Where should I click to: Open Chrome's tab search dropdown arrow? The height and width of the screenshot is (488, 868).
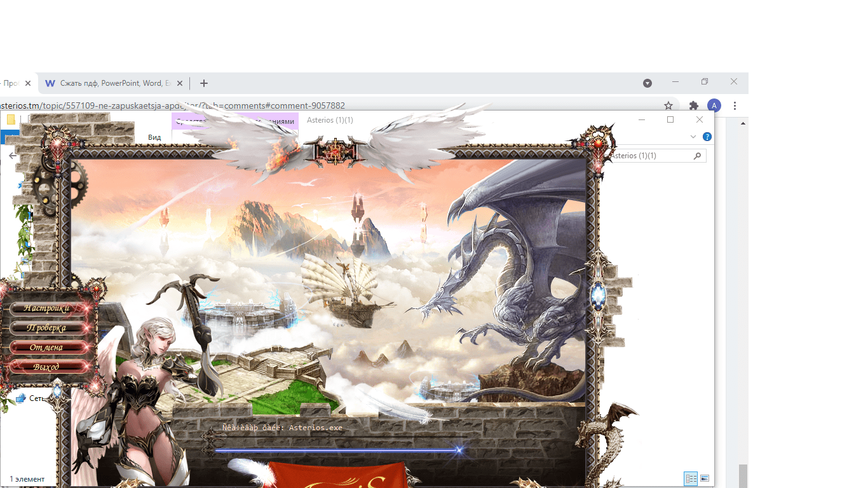(648, 83)
